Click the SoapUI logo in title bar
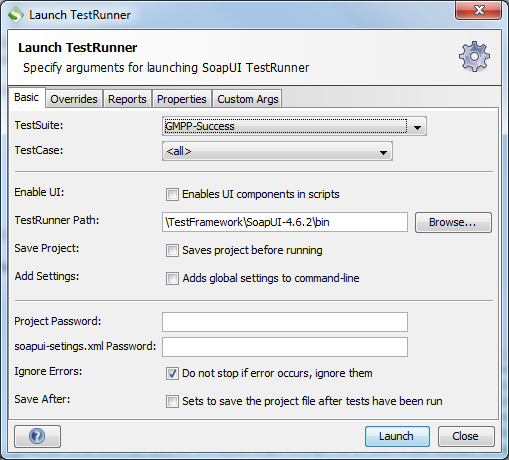Viewport: 509px width, 460px height. pos(16,15)
